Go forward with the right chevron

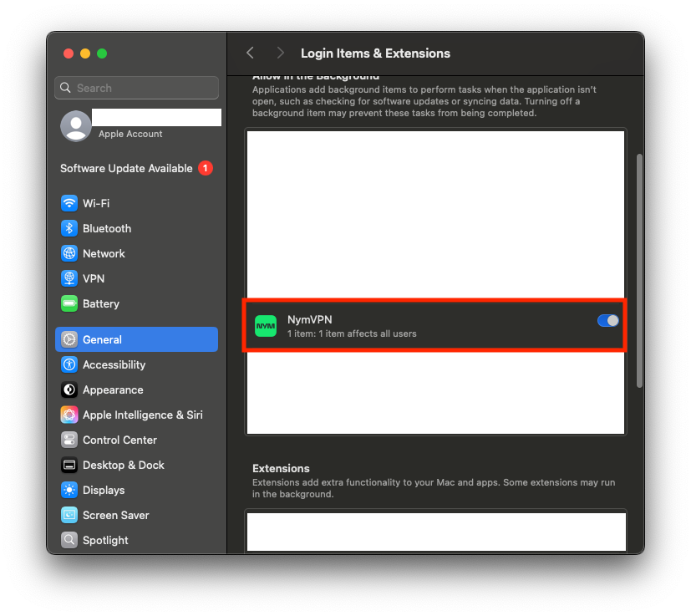click(x=280, y=53)
